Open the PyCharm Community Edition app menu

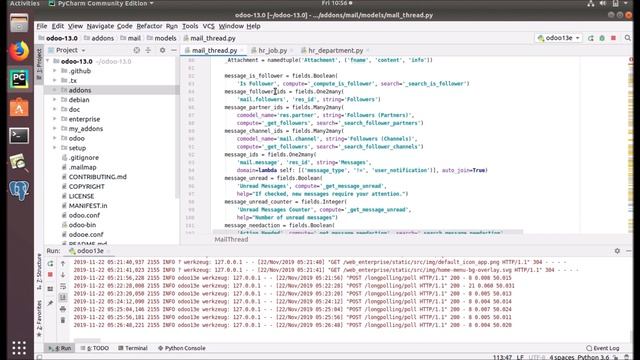pyautogui.click(x=101, y=3)
